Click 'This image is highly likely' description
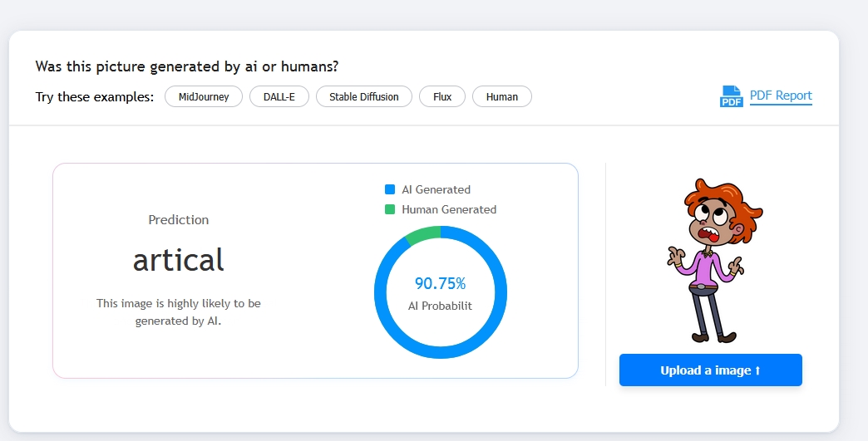868x441 pixels. 178,312
